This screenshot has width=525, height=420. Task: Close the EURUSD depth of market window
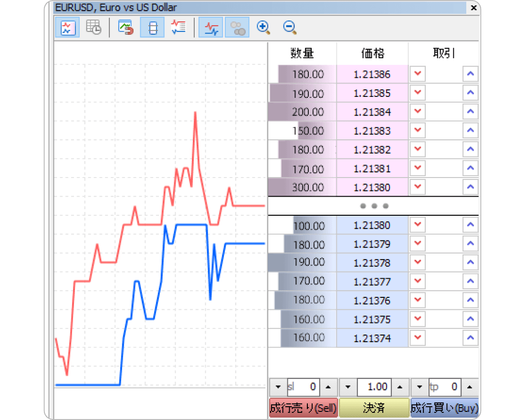click(x=473, y=8)
